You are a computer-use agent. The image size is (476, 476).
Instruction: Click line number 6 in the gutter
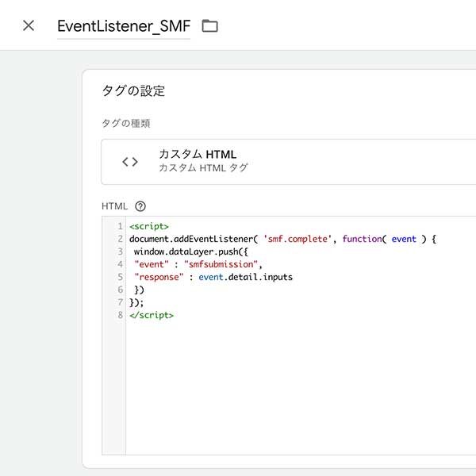(x=121, y=290)
